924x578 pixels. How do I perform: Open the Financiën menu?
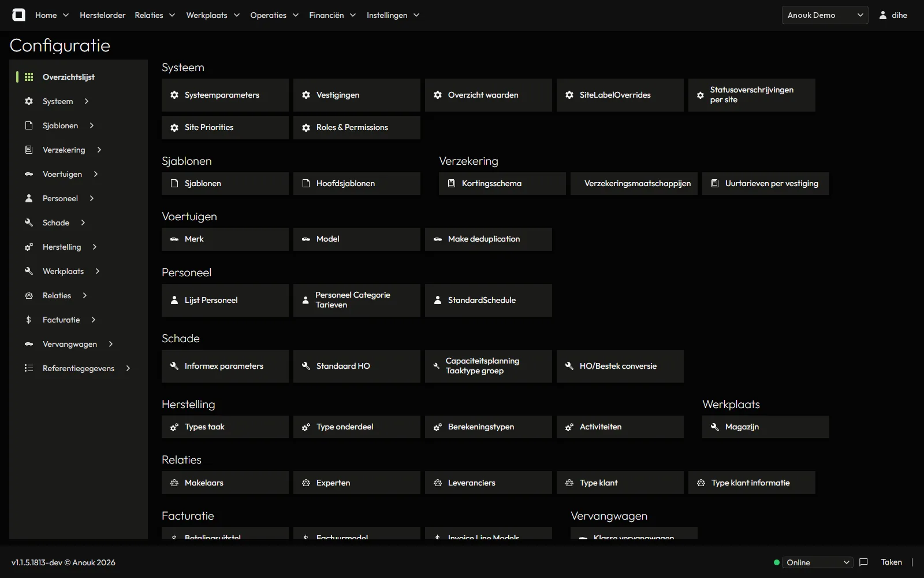point(332,15)
